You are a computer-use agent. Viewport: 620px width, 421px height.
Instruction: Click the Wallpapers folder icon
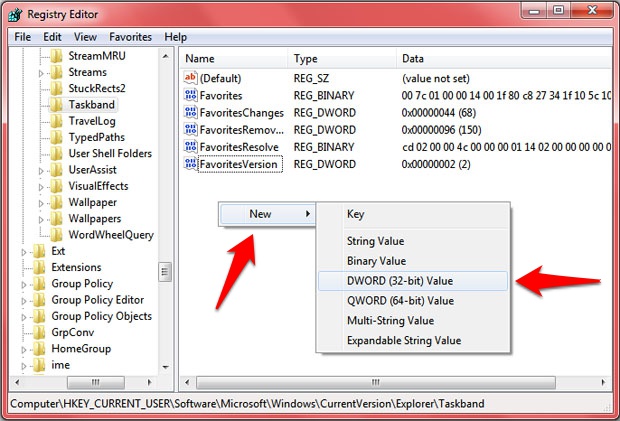click(x=57, y=218)
